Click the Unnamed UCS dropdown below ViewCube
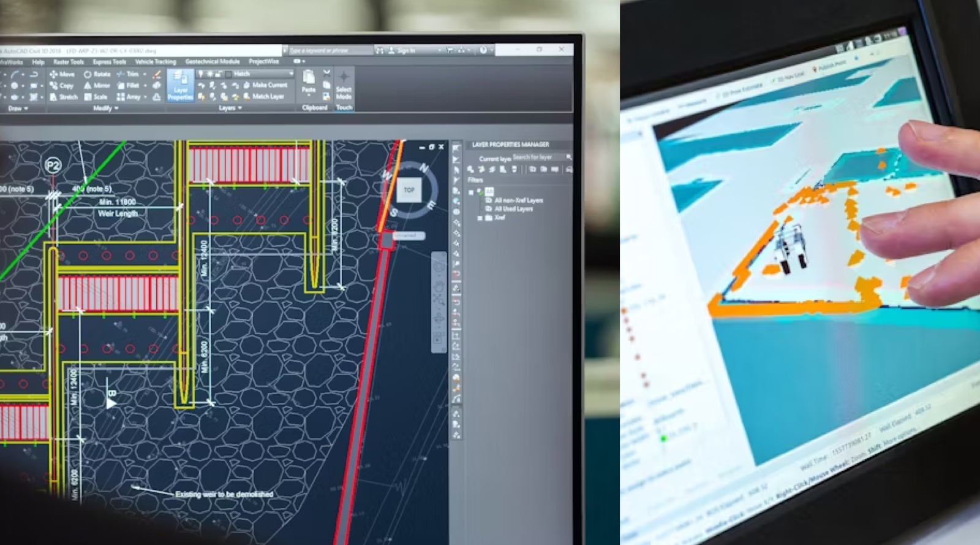 [409, 235]
